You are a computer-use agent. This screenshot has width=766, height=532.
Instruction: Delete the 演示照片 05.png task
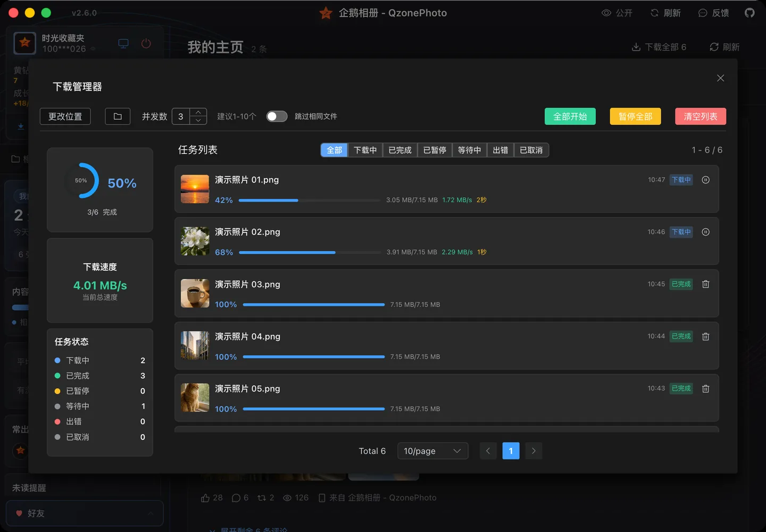(x=705, y=388)
